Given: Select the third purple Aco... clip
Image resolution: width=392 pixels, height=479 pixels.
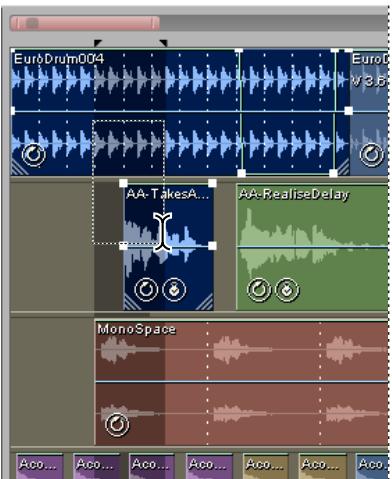Looking at the screenshot, I should pyautogui.click(x=152, y=466).
